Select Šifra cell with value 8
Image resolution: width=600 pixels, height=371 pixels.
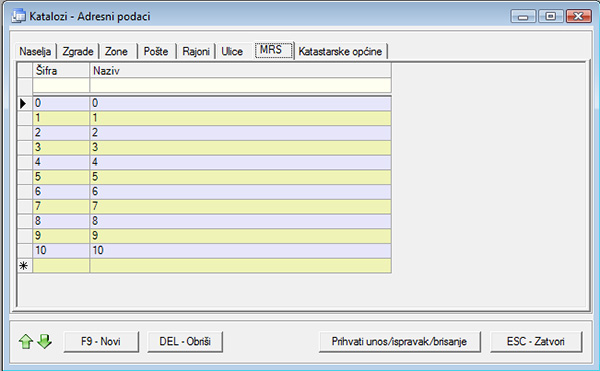(x=61, y=221)
